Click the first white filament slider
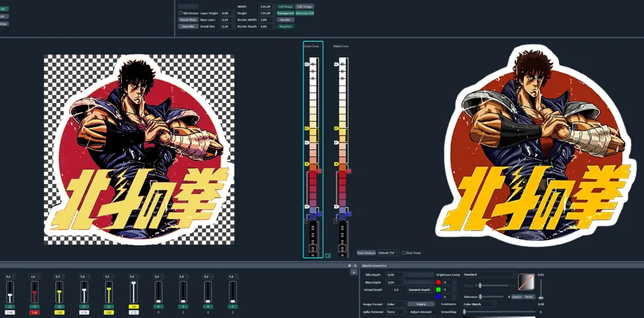 click(x=10, y=292)
